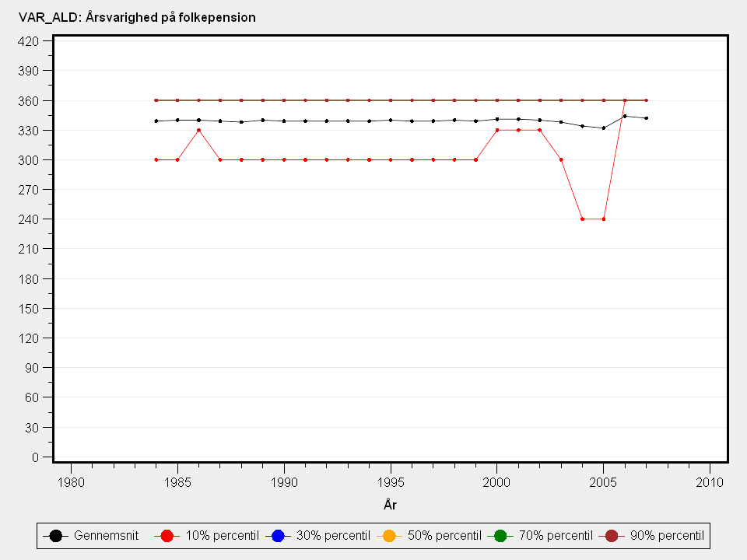Click the black Gennemsnit legend marker
747x560 pixels.
(55, 536)
